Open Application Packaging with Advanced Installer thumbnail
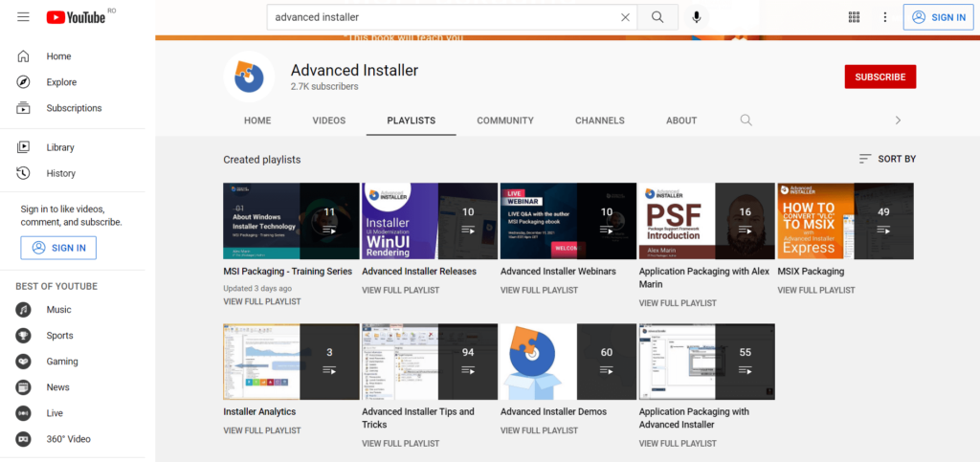Screen dimensions: 980x462 [707, 362]
